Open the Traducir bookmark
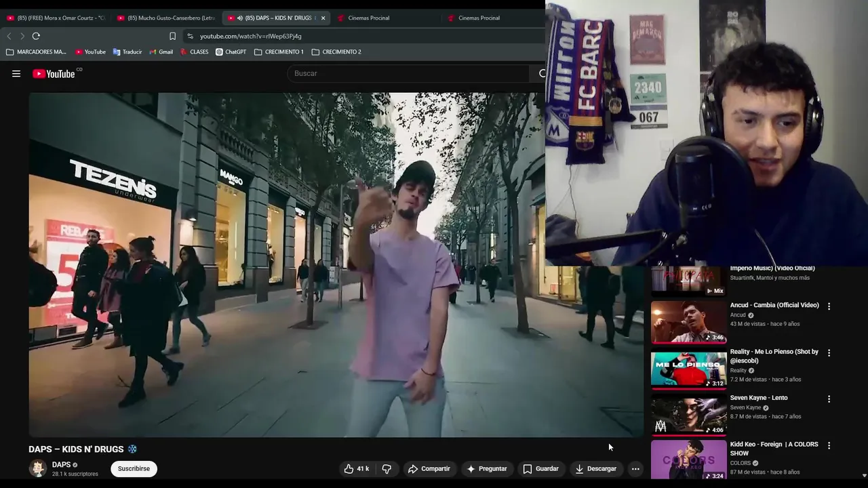 127,52
